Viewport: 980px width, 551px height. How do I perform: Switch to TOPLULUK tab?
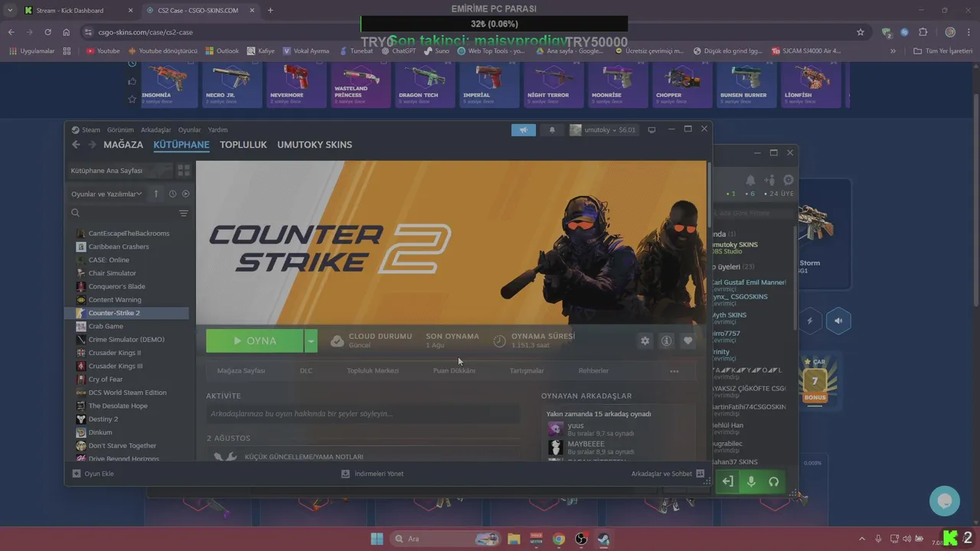pos(243,145)
